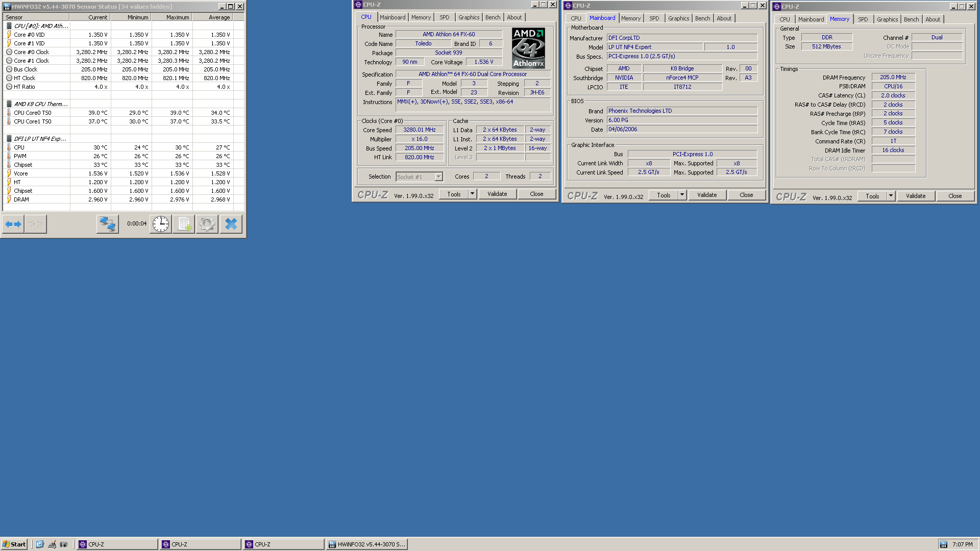Screen dimensions: 980x551
Task: Open Tools dropdown arrow in CPU-Z Memory window
Action: pyautogui.click(x=891, y=196)
